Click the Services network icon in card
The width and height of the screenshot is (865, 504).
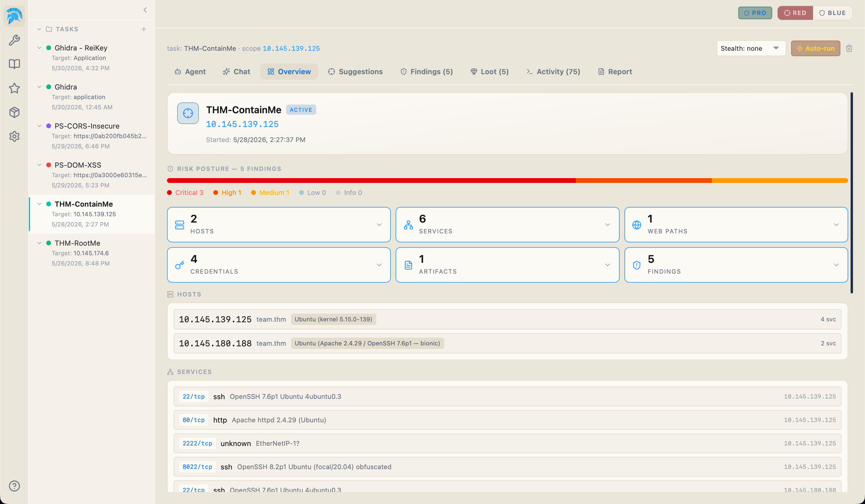tap(408, 225)
